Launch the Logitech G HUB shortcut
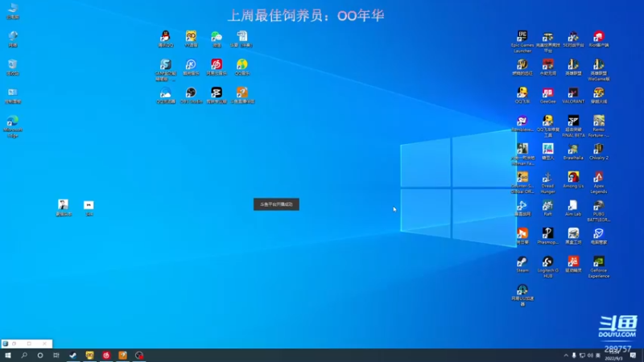 [547, 267]
